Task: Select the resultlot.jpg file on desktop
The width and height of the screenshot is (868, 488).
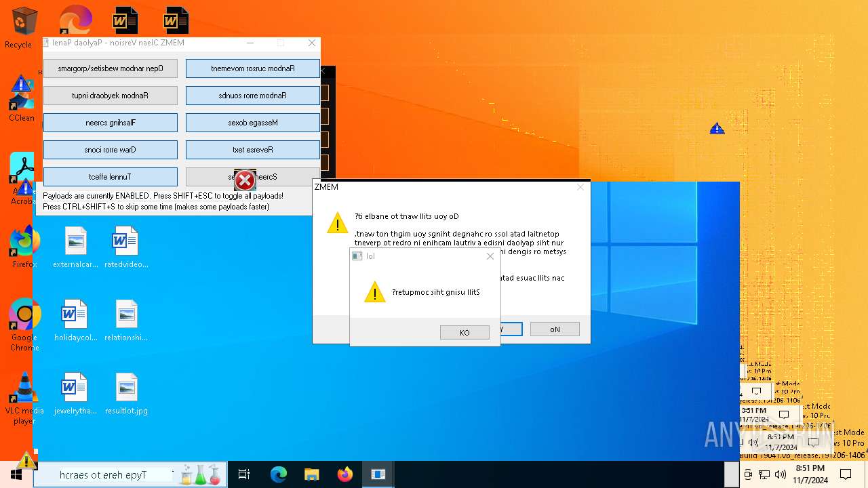Action: [x=126, y=394]
